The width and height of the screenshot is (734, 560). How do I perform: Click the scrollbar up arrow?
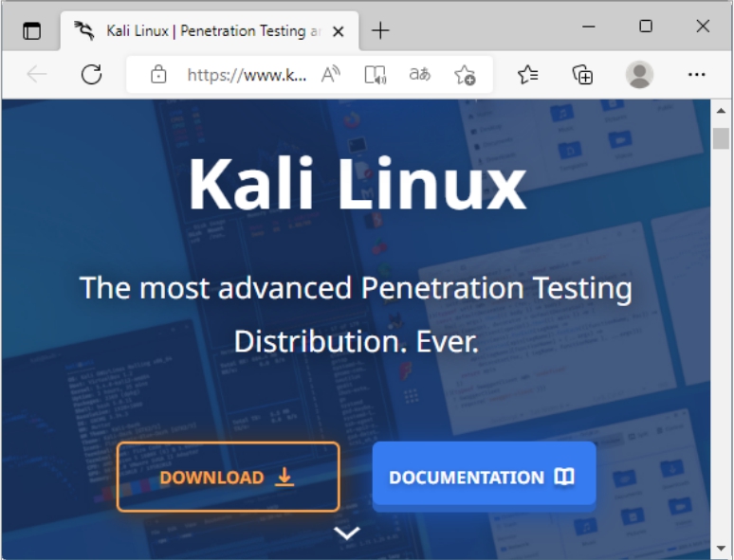coord(721,111)
